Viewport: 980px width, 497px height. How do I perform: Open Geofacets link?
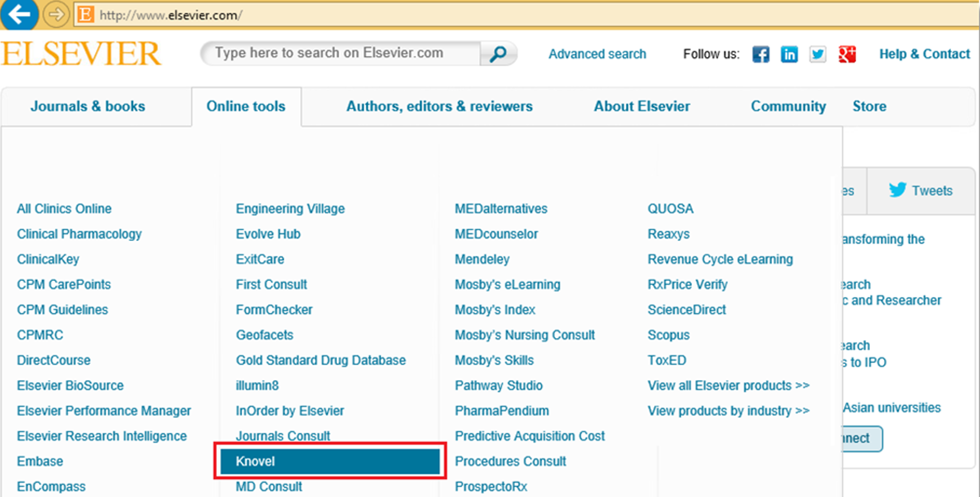pos(264,335)
